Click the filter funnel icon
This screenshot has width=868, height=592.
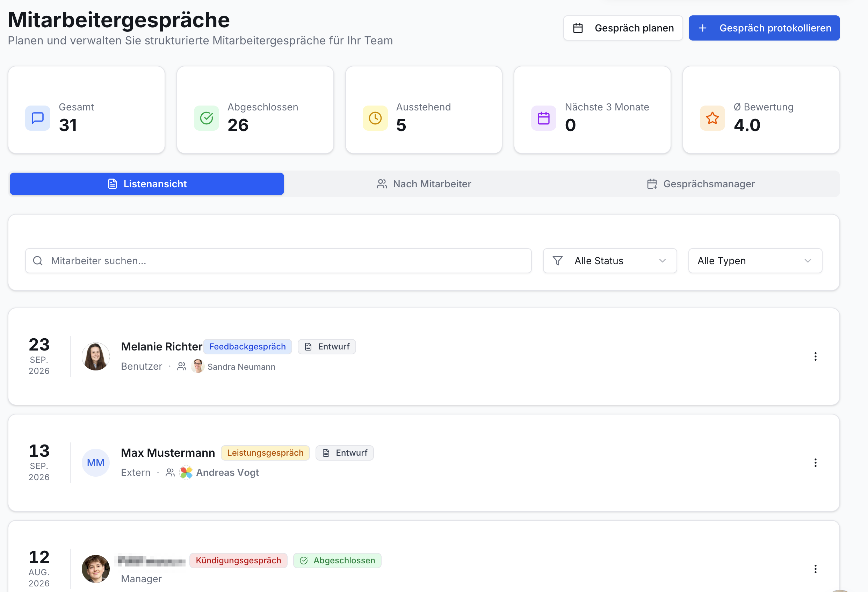pyautogui.click(x=558, y=261)
